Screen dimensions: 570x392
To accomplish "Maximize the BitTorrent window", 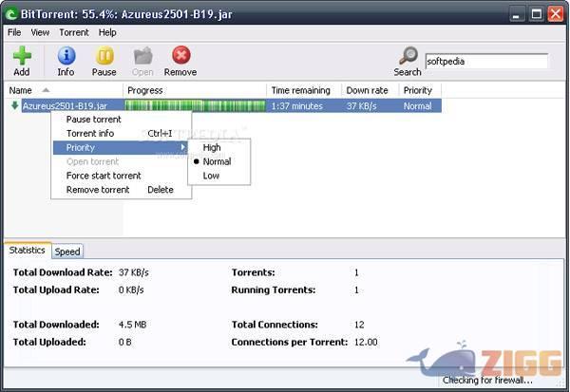I will click(x=536, y=14).
